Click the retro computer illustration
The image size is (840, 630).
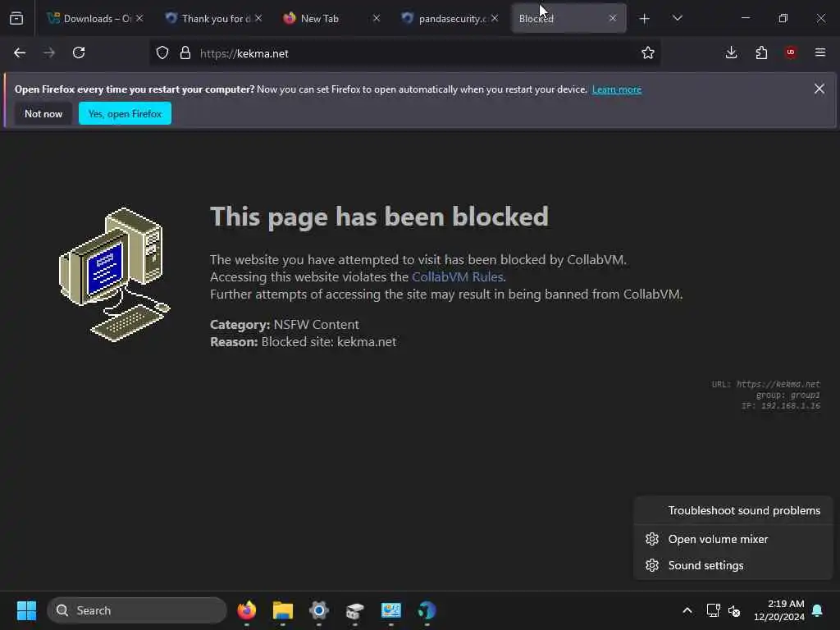pyautogui.click(x=114, y=274)
